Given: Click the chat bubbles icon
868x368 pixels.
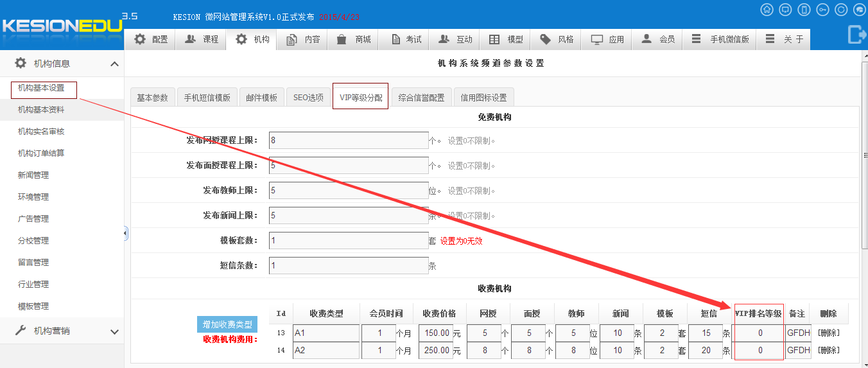Looking at the screenshot, I should pyautogui.click(x=860, y=10).
